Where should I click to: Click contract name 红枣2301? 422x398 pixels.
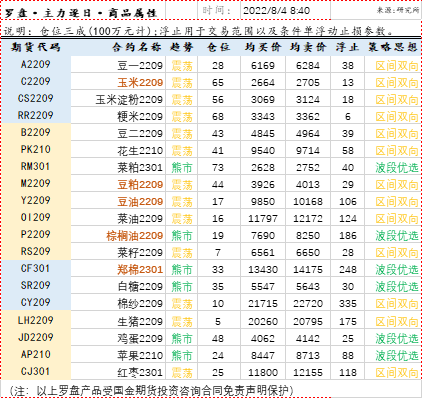(x=140, y=373)
